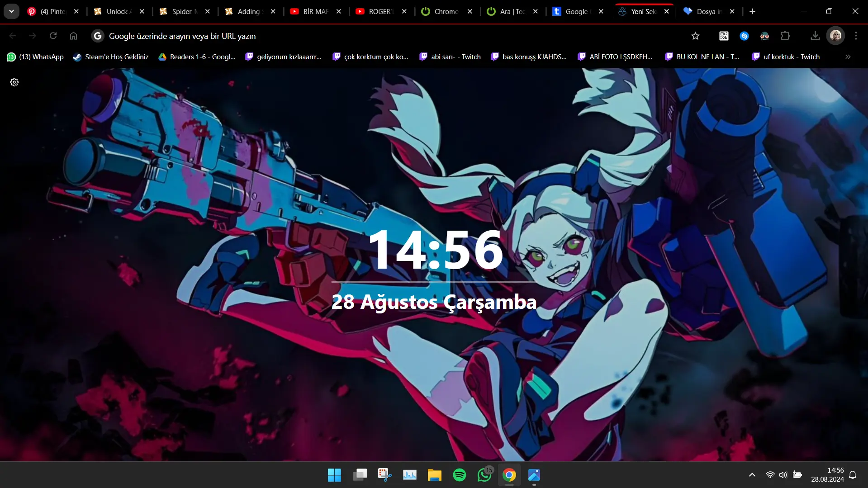Image resolution: width=868 pixels, height=488 pixels.
Task: Switch to the Google tab with the t icon
Action: [578, 11]
